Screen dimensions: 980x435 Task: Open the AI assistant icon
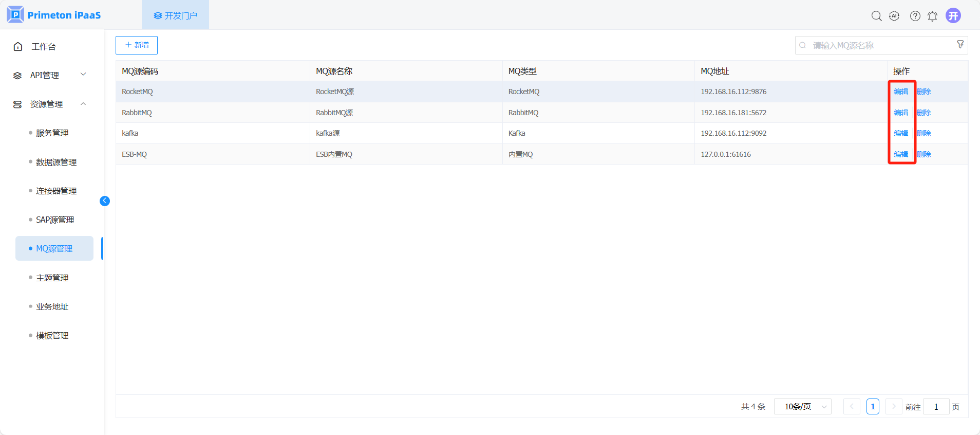(894, 16)
